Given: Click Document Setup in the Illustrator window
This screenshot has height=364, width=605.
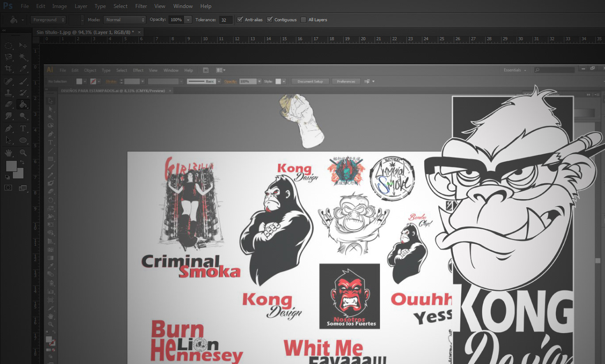Looking at the screenshot, I should point(310,81).
